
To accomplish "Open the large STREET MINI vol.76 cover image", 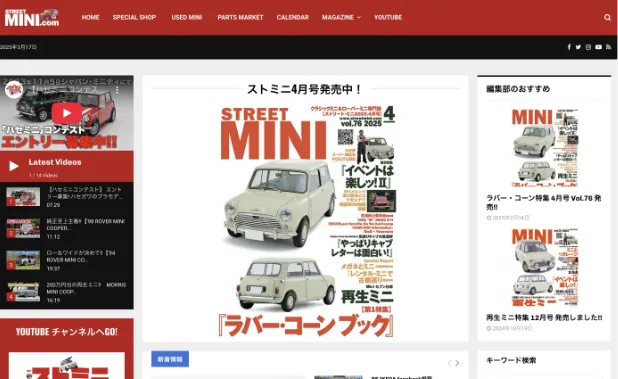I will click(306, 221).
